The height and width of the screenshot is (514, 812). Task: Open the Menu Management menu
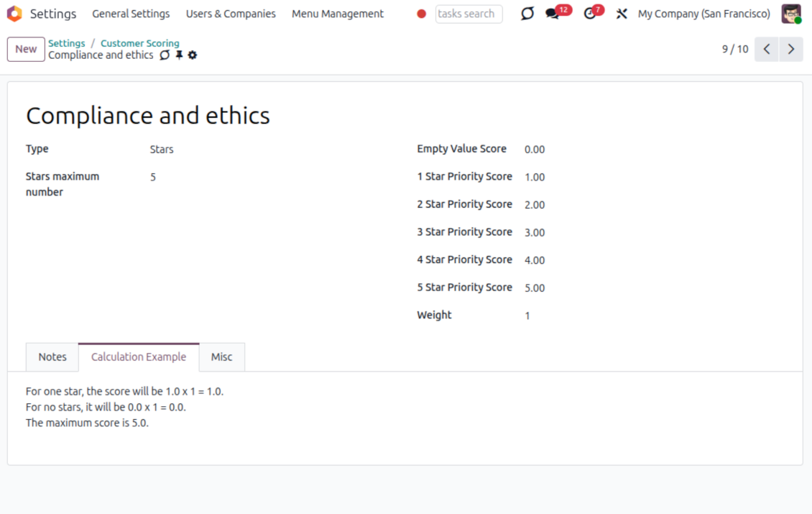click(338, 14)
